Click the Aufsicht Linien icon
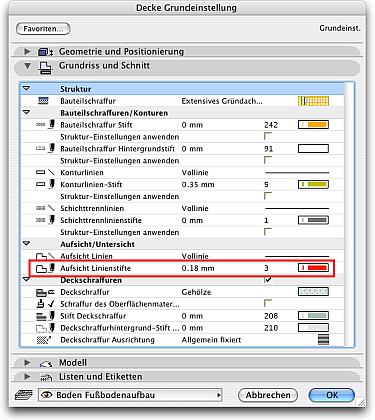375x420 pixels. coord(45,256)
